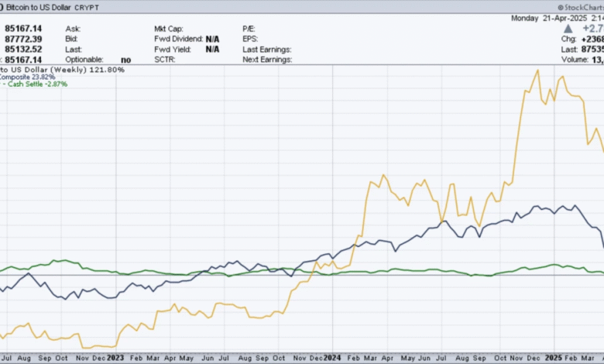Screen dimensions: 604x364
Task: Click the 85167.14 value beside Optionable
Action: coord(23,60)
